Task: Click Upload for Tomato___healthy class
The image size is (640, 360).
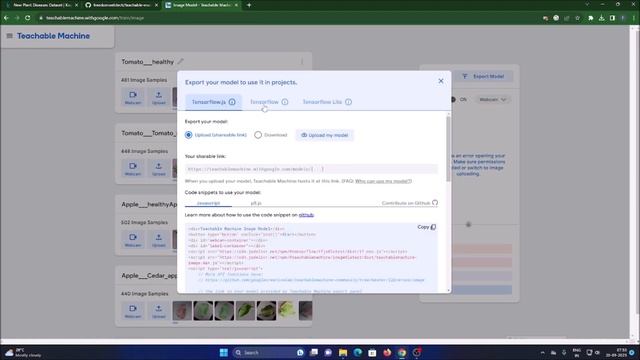Action: 159,98
